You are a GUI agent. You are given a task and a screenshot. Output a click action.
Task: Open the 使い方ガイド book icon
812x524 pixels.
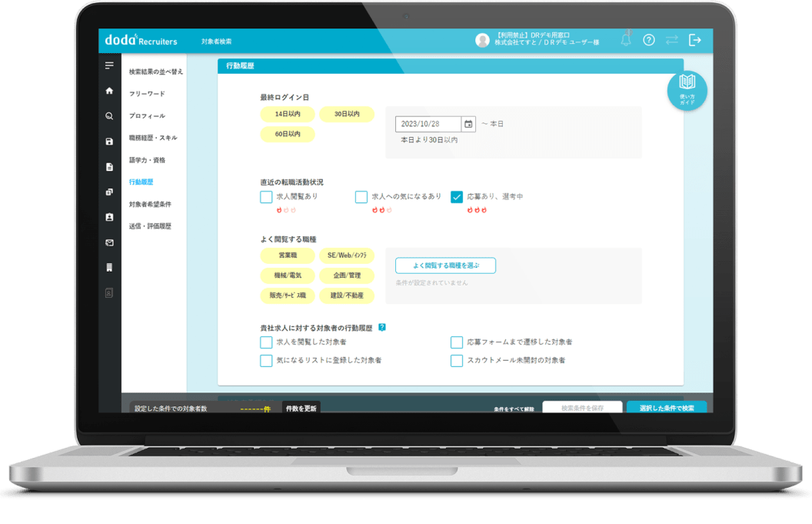click(687, 91)
